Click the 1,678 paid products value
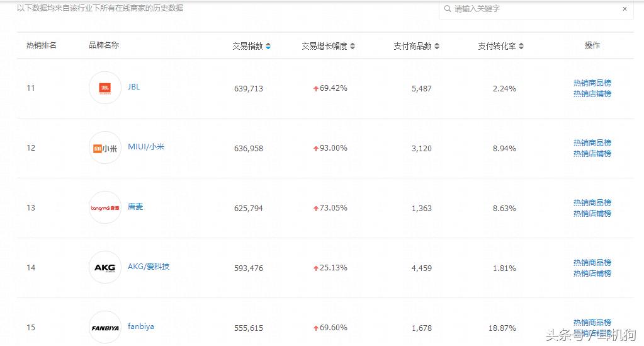The height and width of the screenshot is (346, 644). click(x=422, y=328)
